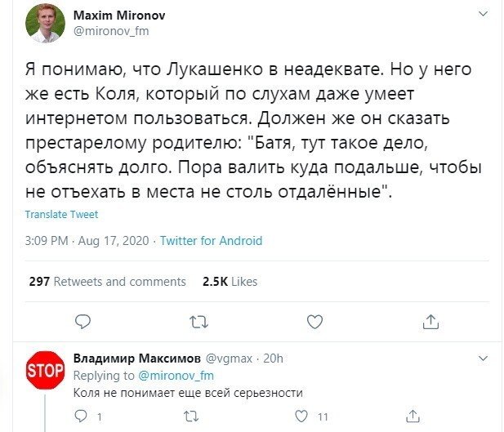Viewport: 504px width, 432px height.
Task: Click the tweet timestamp 3:09 PM · Aug 17, 2020
Action: coord(88,241)
